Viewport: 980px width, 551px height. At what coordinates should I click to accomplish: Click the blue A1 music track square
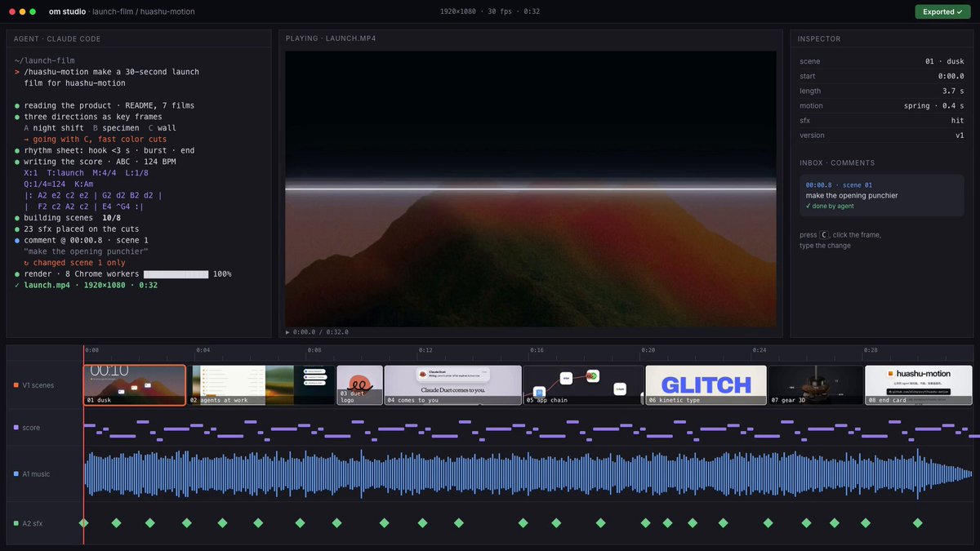16,474
